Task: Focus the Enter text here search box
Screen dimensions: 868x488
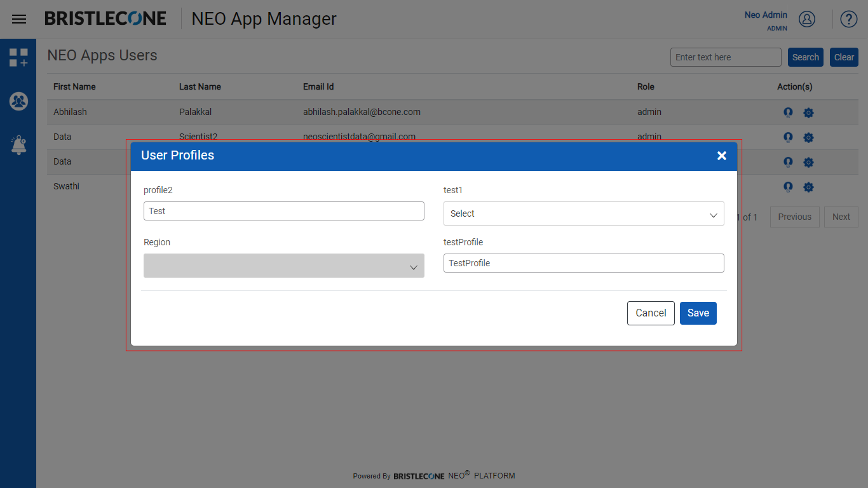Action: click(x=726, y=57)
